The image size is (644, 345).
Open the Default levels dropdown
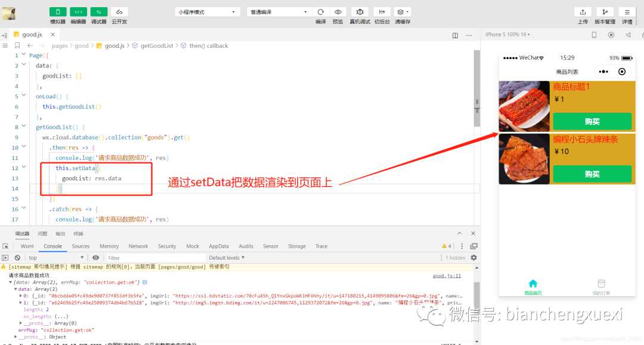point(227,258)
